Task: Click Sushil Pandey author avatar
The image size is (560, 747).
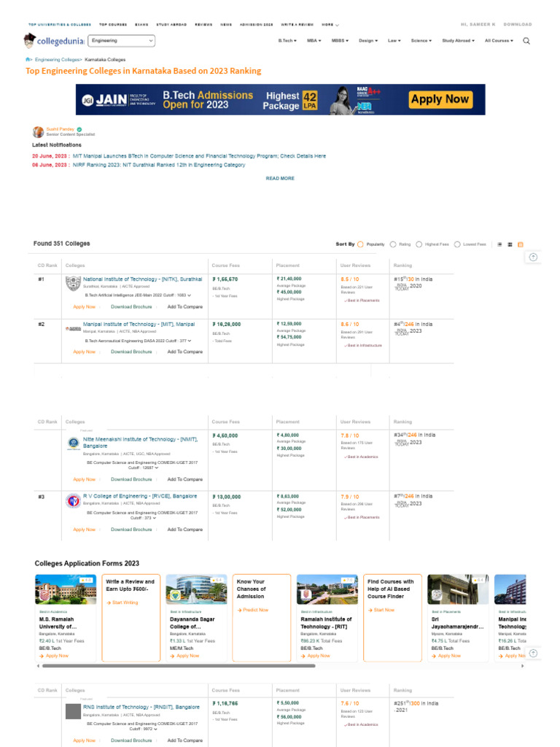Action: click(x=38, y=132)
